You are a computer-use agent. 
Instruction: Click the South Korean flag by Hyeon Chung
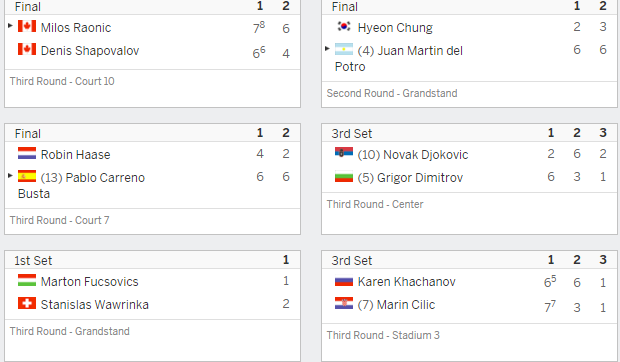344,26
